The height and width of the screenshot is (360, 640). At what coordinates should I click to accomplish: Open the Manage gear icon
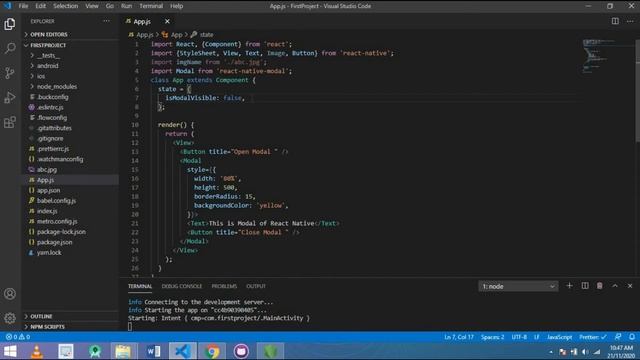coord(10,318)
